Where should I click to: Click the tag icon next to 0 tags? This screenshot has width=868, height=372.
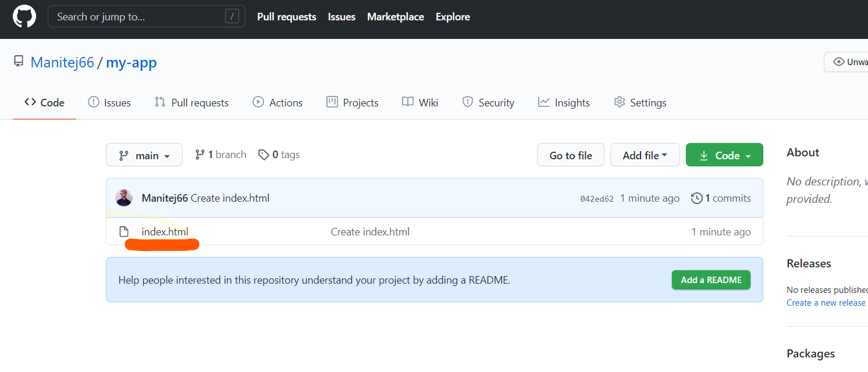point(264,155)
